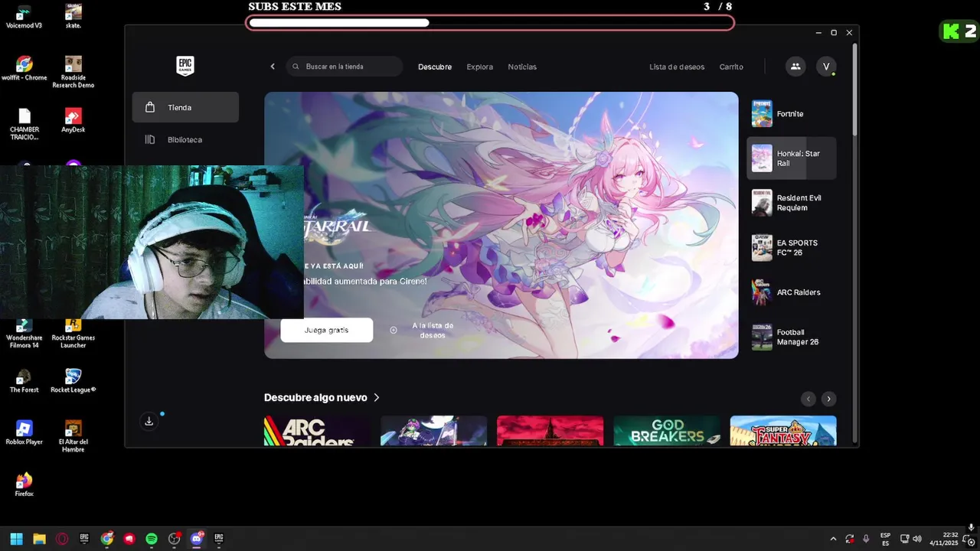Open Wondershare Filmora 14 desktop shortcut
The width and height of the screenshot is (980, 551).
(x=24, y=334)
